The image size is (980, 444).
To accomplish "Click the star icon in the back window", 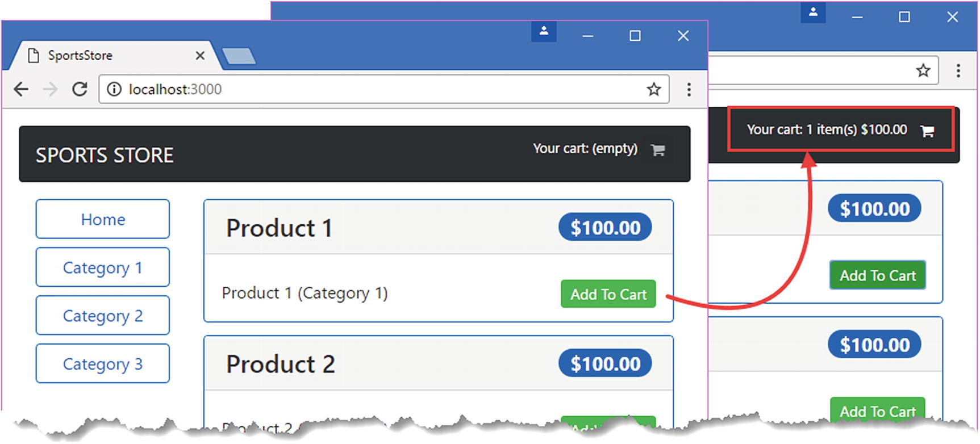I will tap(923, 70).
